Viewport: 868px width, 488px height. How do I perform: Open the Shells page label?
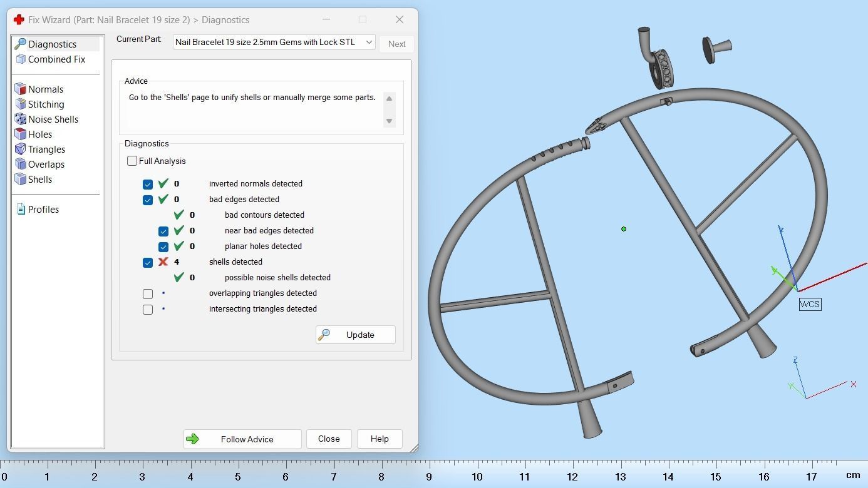[40, 179]
